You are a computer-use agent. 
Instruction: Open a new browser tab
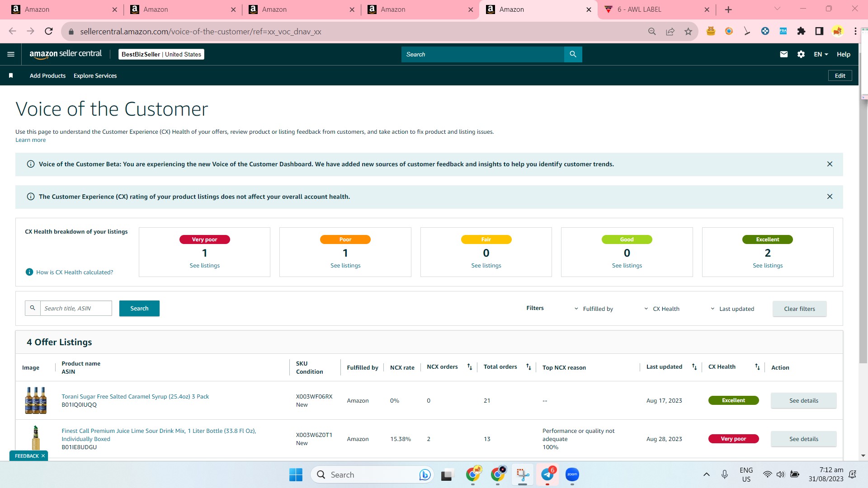(728, 9)
